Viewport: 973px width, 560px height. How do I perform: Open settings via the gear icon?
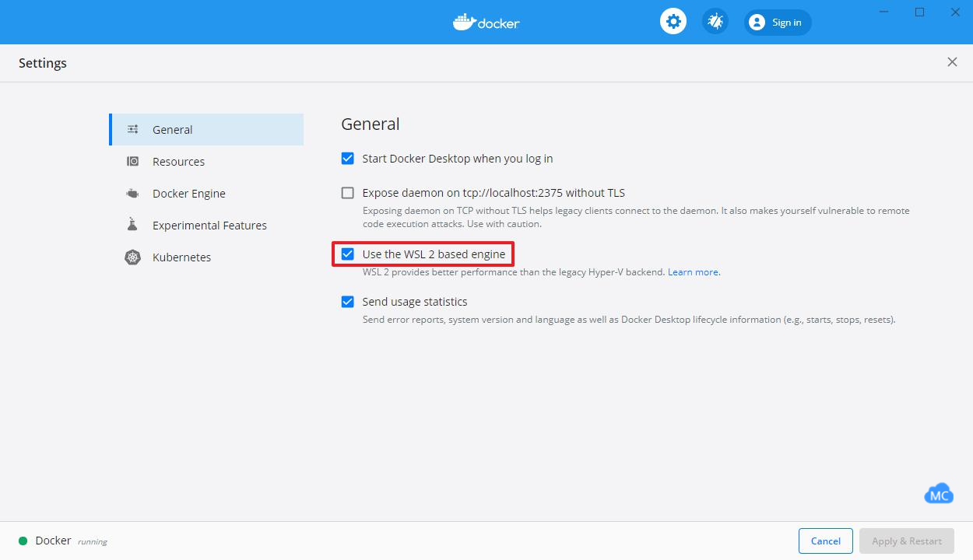coord(673,22)
